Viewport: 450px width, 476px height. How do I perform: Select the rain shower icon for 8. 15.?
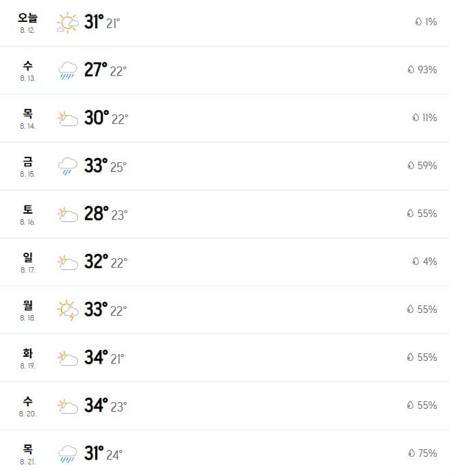coord(68,166)
